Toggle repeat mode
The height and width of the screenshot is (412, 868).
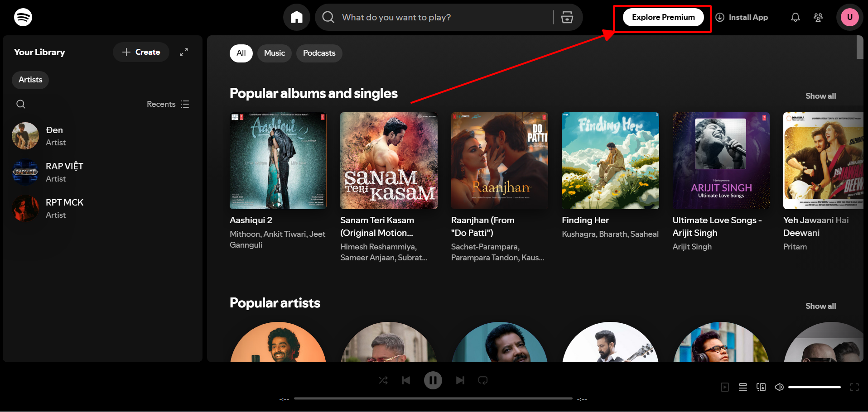click(482, 380)
